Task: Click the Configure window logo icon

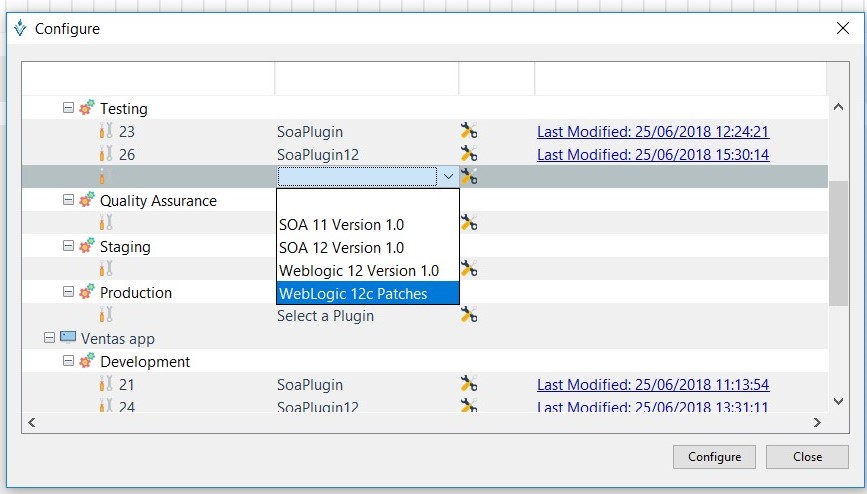Action: [x=20, y=28]
